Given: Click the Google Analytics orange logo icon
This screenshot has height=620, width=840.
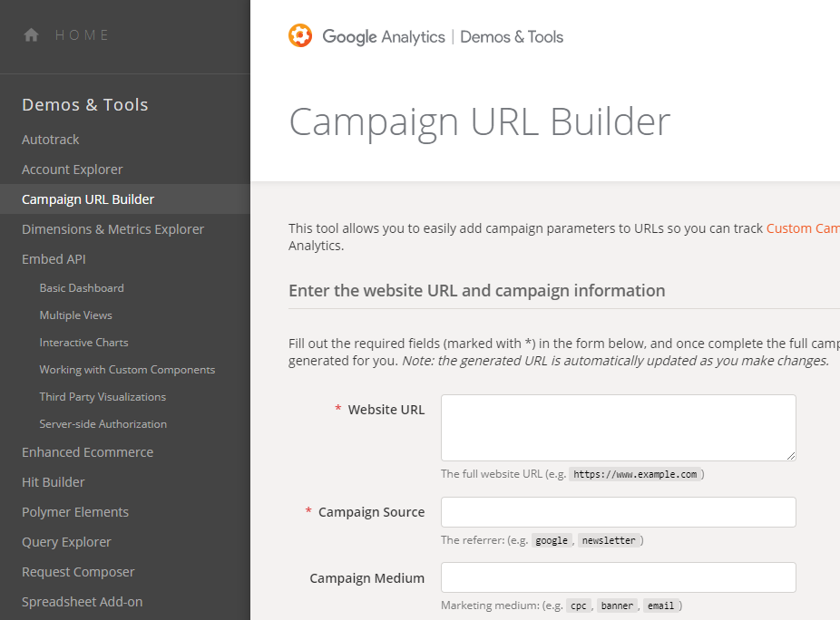Looking at the screenshot, I should click(x=300, y=36).
